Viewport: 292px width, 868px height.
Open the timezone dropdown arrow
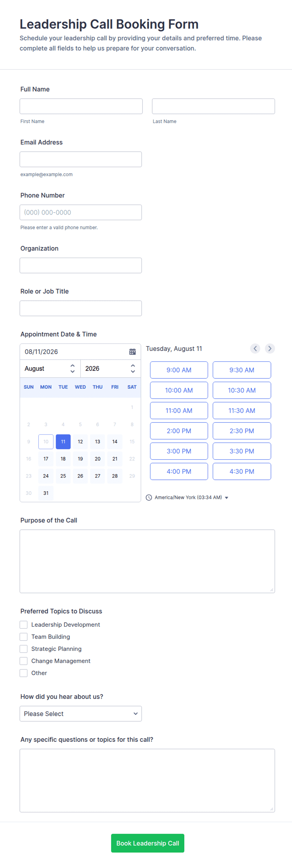click(226, 498)
